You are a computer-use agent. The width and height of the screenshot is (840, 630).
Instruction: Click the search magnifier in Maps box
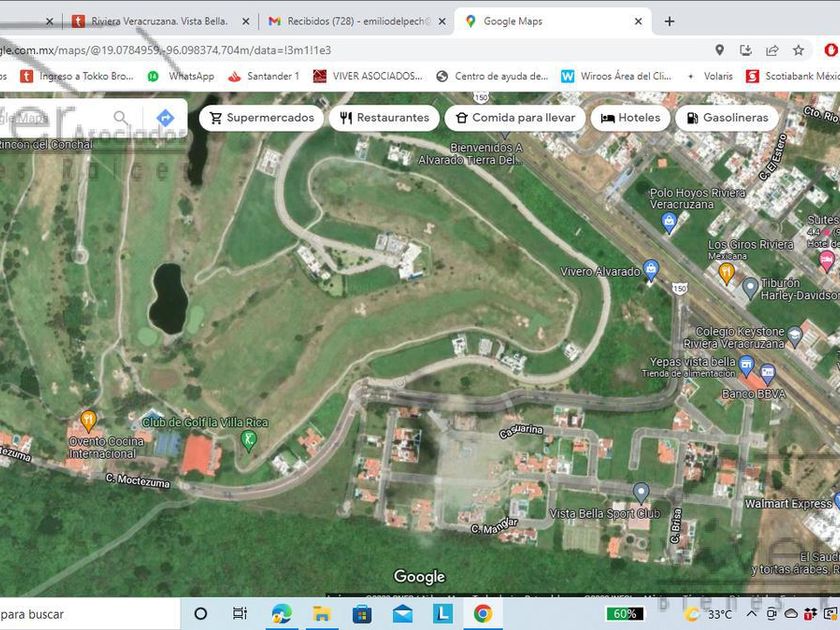tap(122, 118)
